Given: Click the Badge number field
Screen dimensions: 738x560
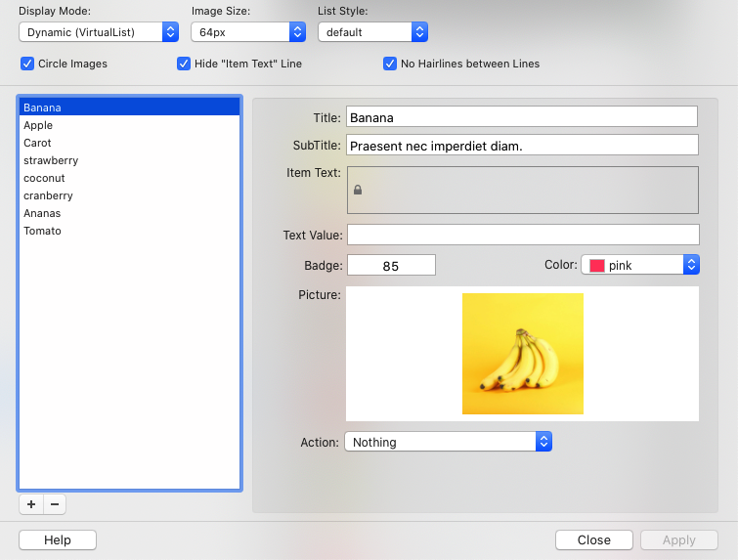Looking at the screenshot, I should coord(391,265).
